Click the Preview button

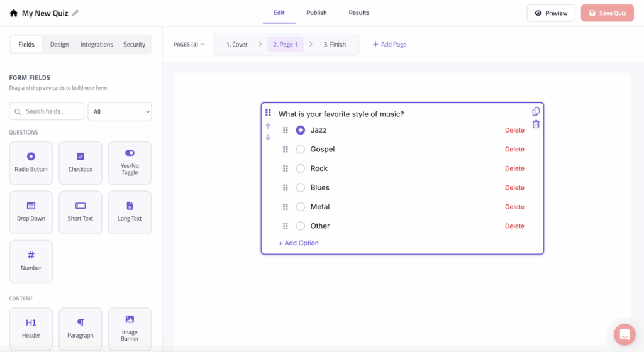tap(551, 13)
